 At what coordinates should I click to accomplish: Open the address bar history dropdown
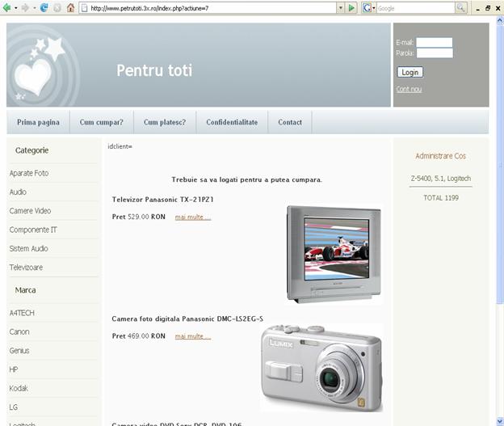(x=340, y=8)
